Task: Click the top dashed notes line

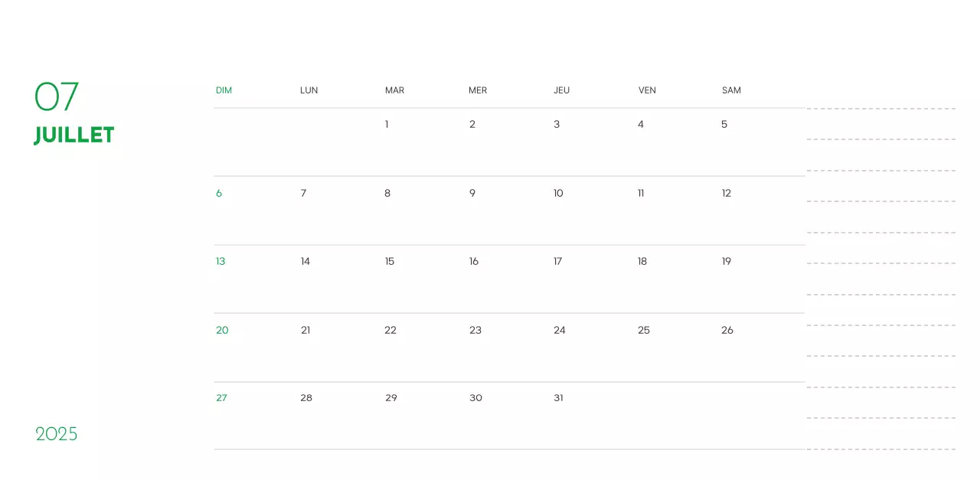Action: (x=880, y=109)
